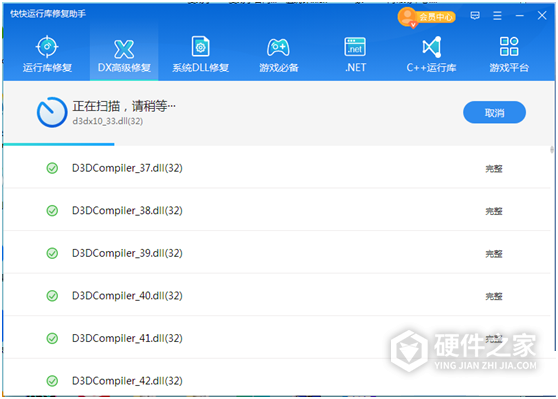Open the 系统DLL修复 tab
The height and width of the screenshot is (399, 558).
200,54
